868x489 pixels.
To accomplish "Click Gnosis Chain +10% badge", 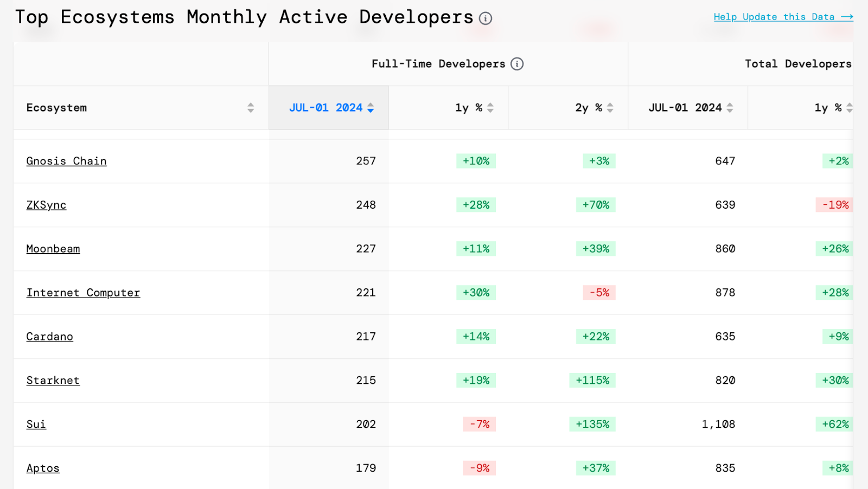I will coord(476,161).
